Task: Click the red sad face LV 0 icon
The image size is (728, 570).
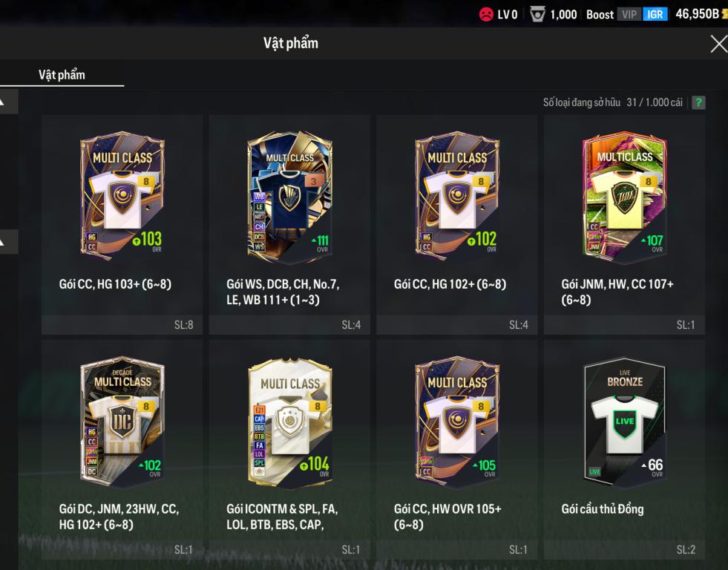Action: click(486, 14)
